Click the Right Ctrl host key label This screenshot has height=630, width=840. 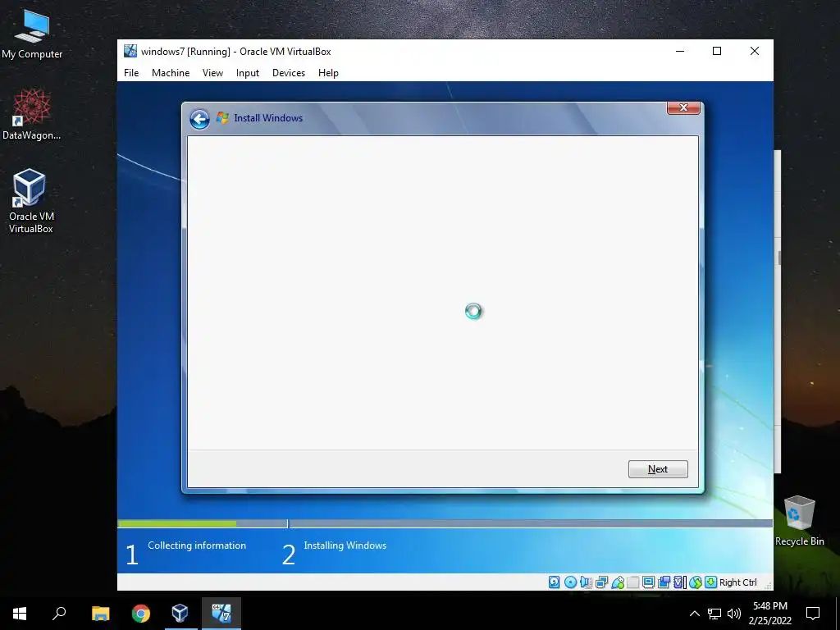737,582
